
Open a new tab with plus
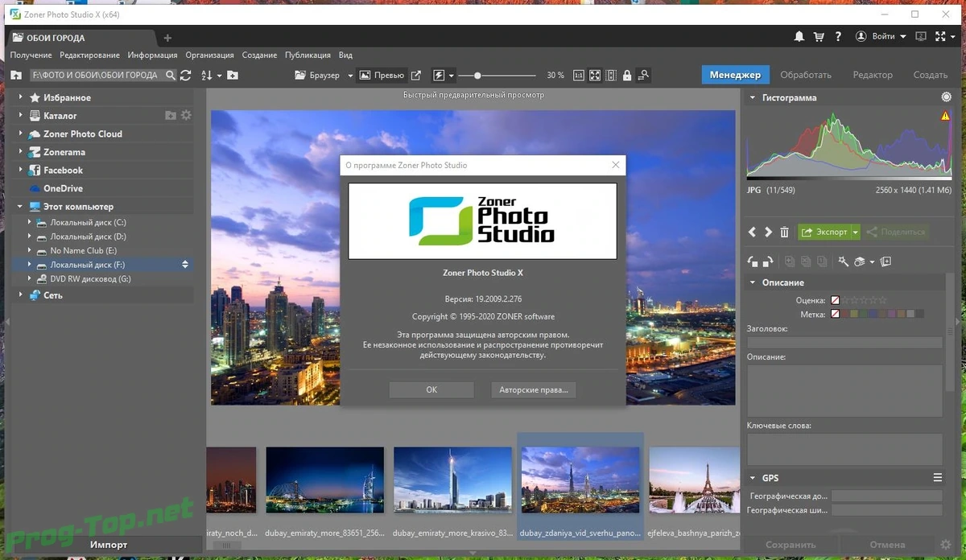click(167, 38)
